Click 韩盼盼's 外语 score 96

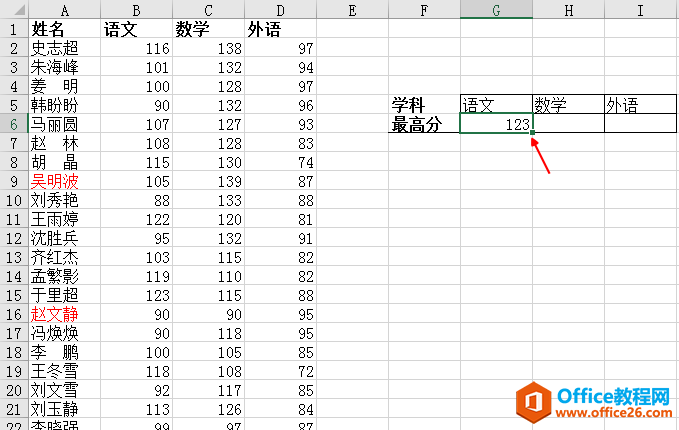pos(306,106)
